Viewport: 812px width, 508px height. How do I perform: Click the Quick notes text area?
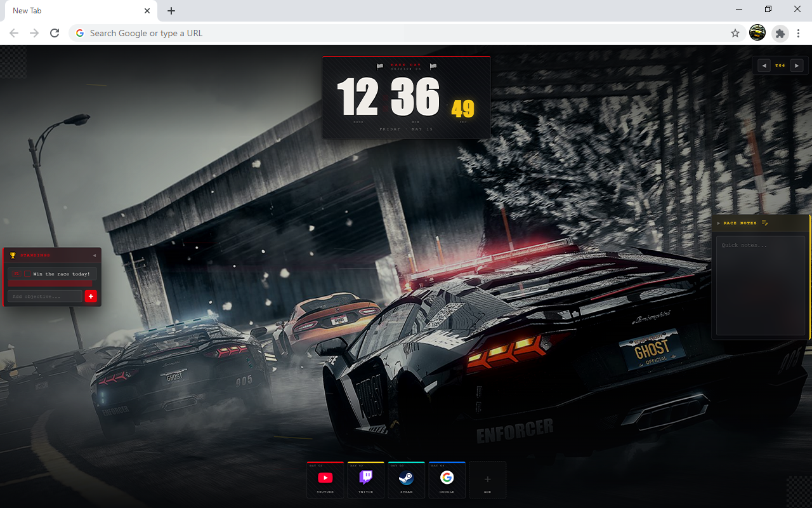[x=761, y=286]
